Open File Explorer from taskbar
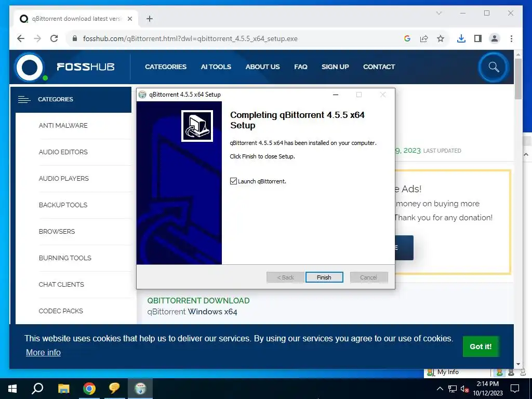532x399 pixels. point(63,389)
